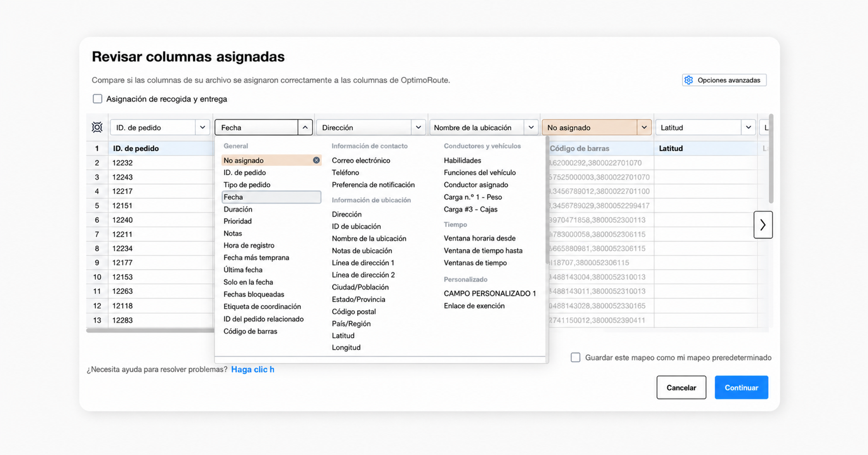Click the Continuar button
Screen dimensions: 868x455
pos(741,388)
